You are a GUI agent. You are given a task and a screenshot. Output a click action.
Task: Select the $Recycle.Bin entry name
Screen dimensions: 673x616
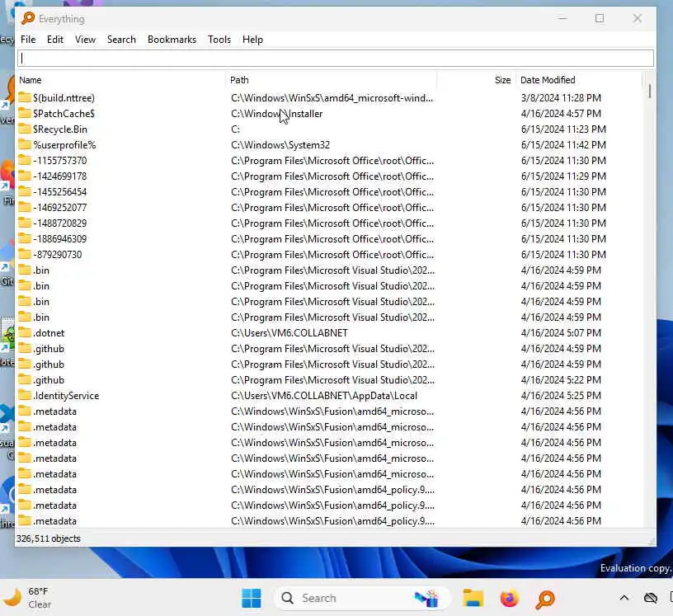(x=60, y=129)
